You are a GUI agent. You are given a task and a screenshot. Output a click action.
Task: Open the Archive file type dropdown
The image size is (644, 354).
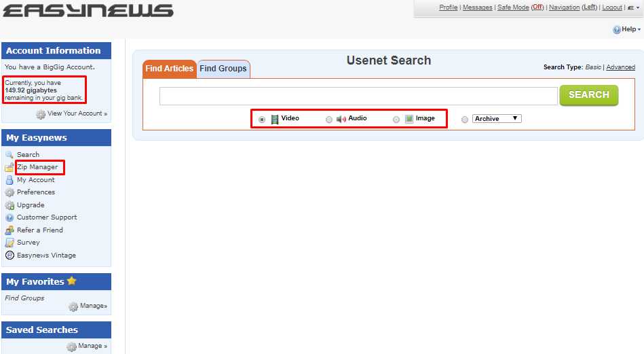497,118
